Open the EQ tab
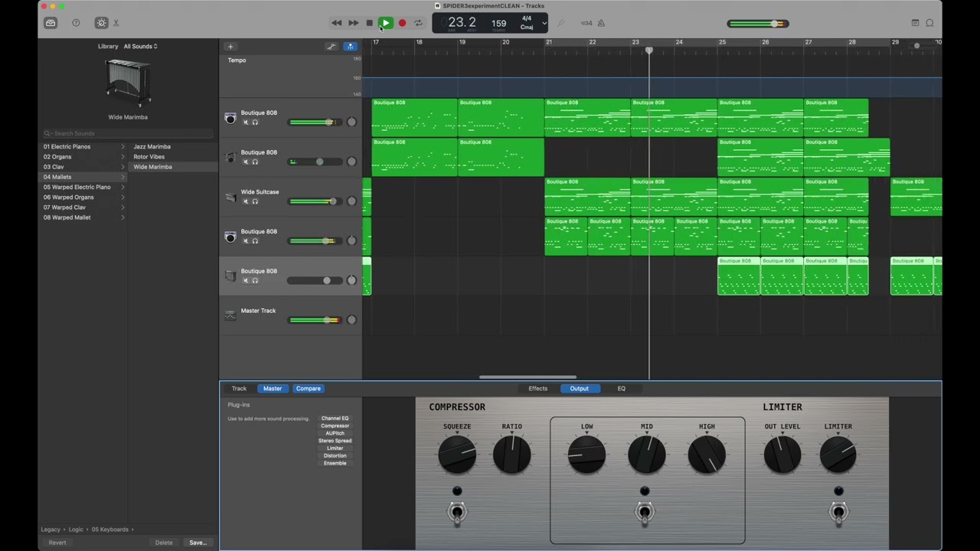Screen dimensions: 980x551 point(622,389)
